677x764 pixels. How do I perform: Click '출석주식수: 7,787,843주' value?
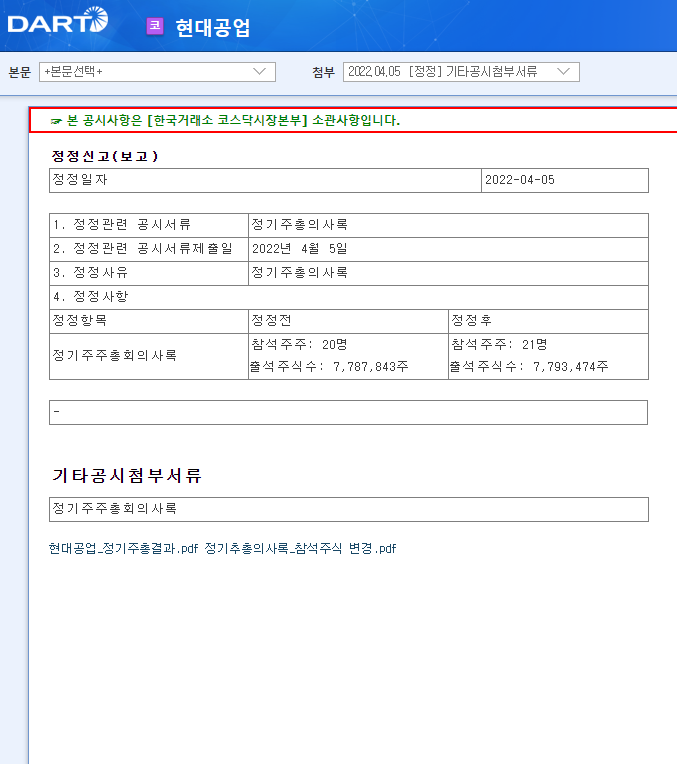(x=329, y=366)
